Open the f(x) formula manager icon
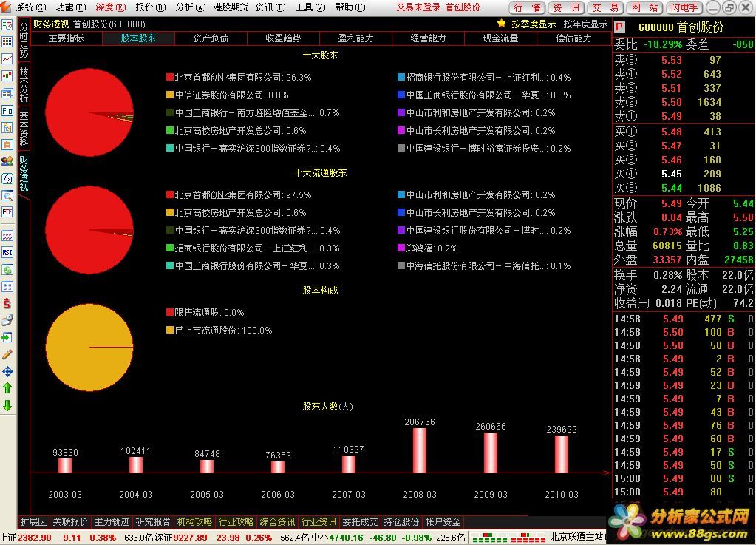Image resolution: width=756 pixels, height=545 pixels. (7, 178)
